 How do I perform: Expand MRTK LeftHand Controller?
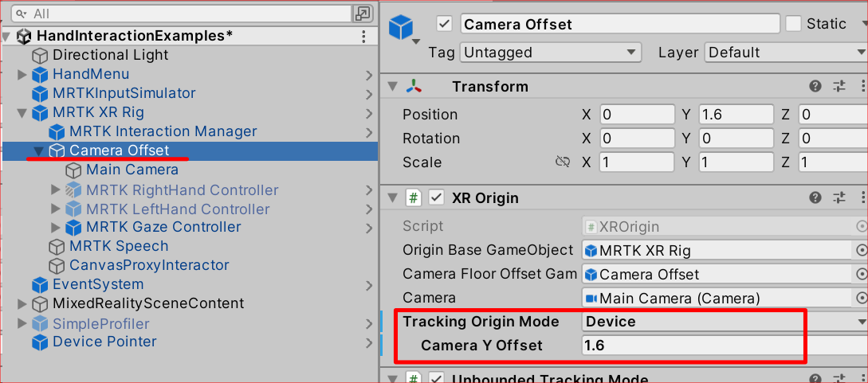click(55, 209)
